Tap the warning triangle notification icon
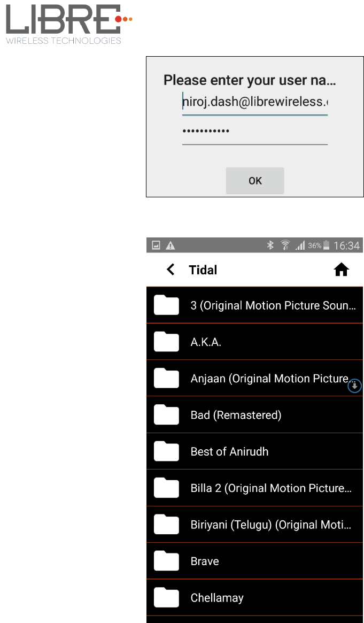364x623 pixels. [170, 245]
